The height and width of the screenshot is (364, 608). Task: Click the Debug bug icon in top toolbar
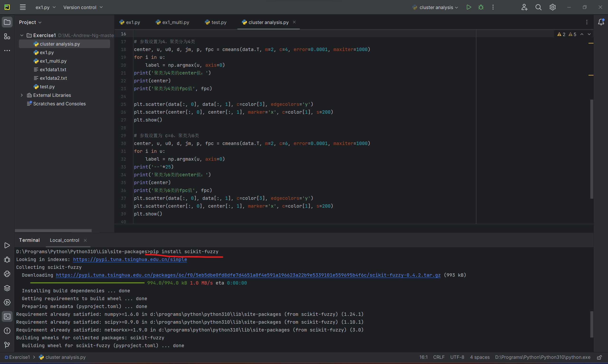tap(481, 7)
